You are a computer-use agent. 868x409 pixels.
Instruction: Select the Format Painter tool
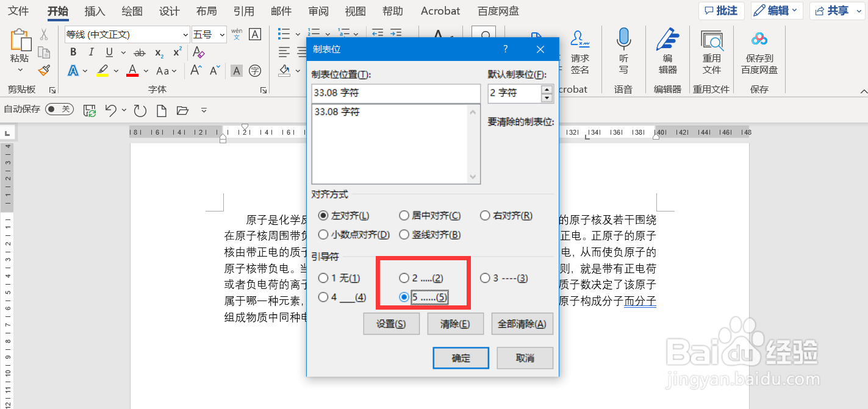[44, 71]
